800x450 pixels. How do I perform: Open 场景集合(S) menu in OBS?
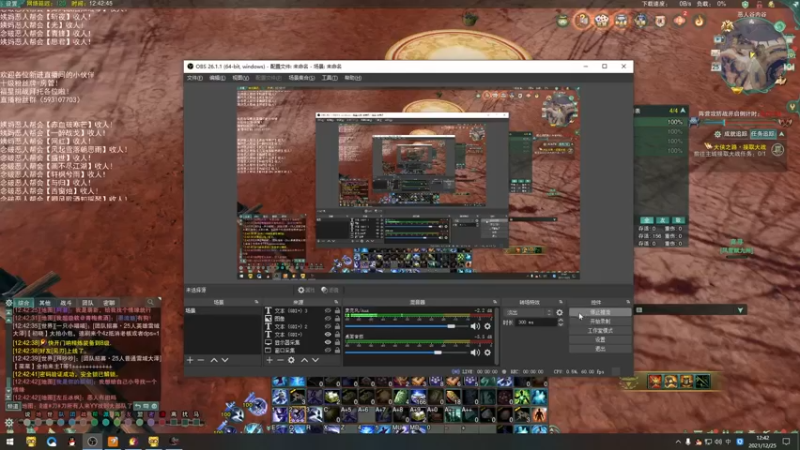302,78
